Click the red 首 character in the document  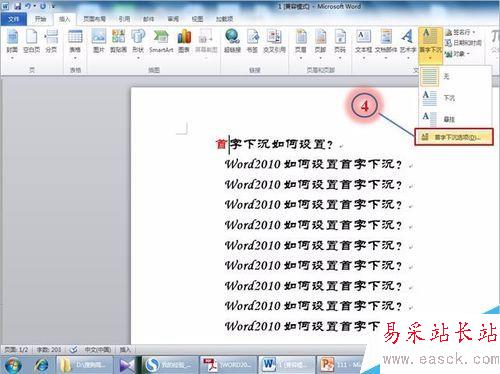coord(221,144)
